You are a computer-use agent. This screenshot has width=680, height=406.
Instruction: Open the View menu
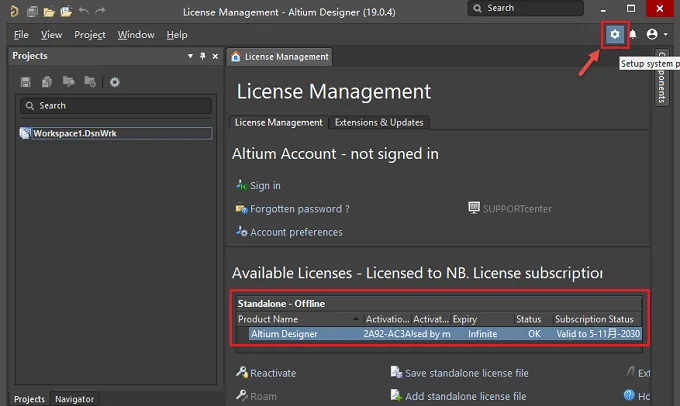pyautogui.click(x=51, y=35)
